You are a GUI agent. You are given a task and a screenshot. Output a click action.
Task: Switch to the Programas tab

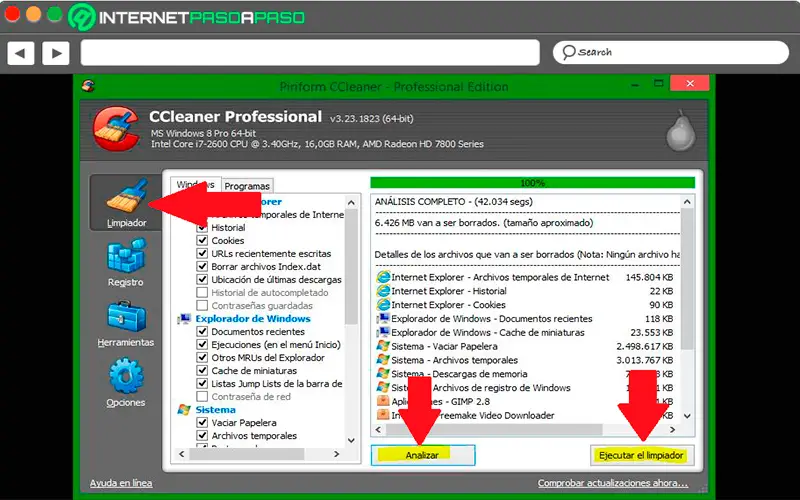247,186
